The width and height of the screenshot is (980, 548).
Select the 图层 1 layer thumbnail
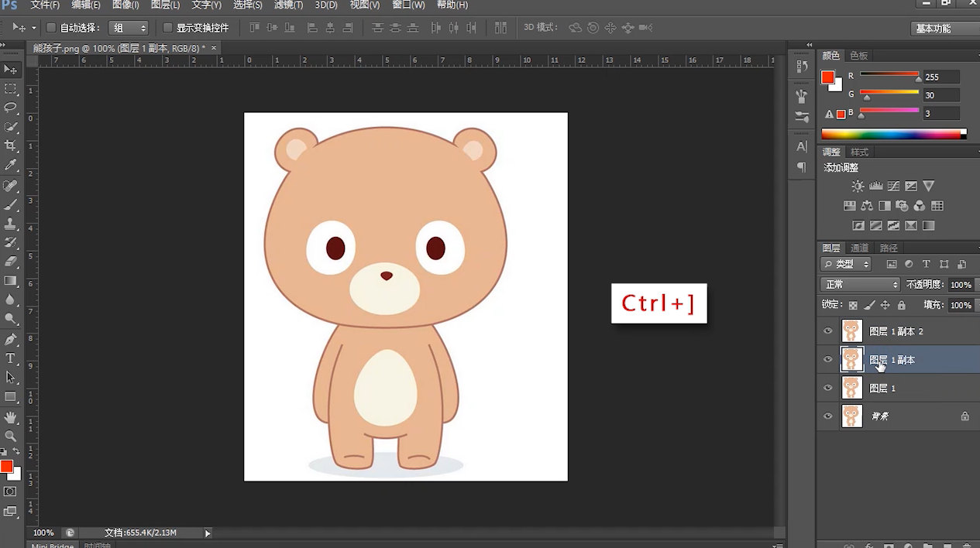(852, 388)
